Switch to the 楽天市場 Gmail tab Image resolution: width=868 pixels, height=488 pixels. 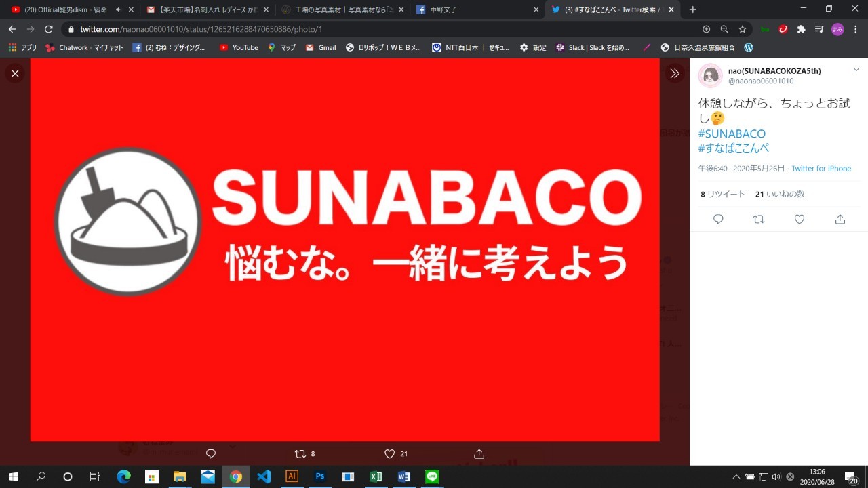207,9
